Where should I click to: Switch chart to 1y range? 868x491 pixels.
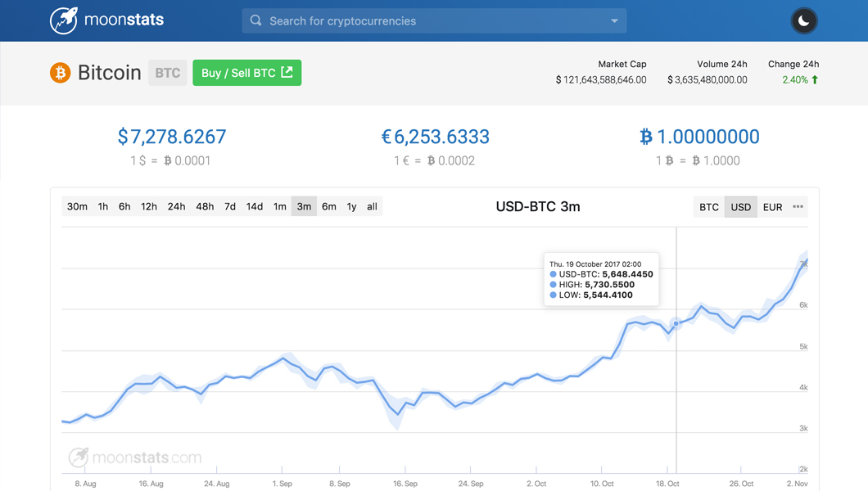coord(351,206)
